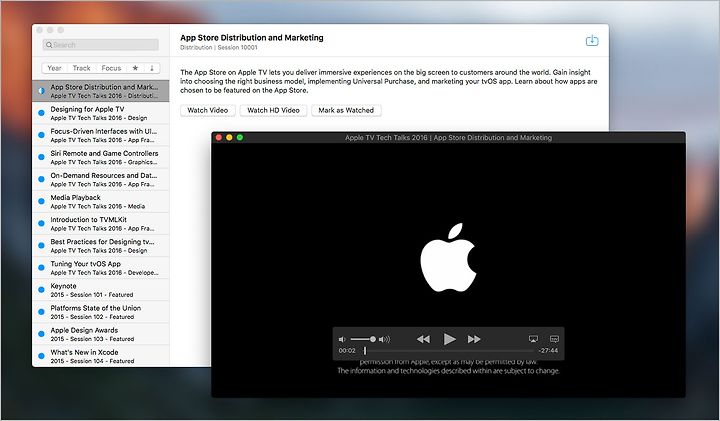Click Watch Video button
This screenshot has height=421, width=720.
[208, 110]
